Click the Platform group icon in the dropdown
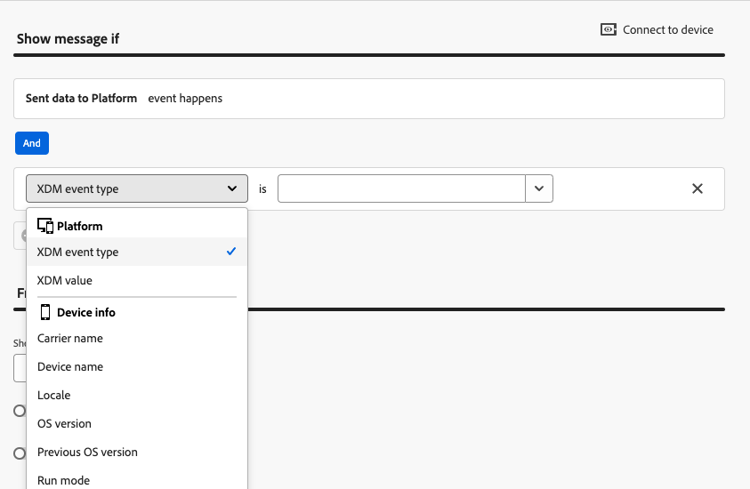Screen dimensions: 750x489 (x=45, y=226)
